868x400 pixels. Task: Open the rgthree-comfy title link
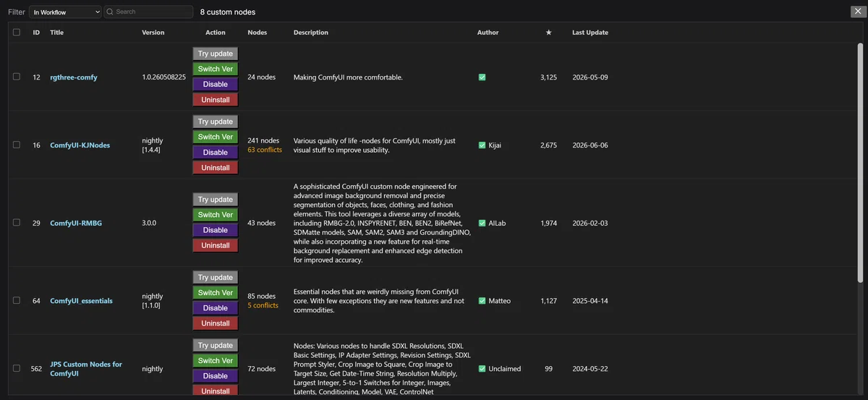73,77
